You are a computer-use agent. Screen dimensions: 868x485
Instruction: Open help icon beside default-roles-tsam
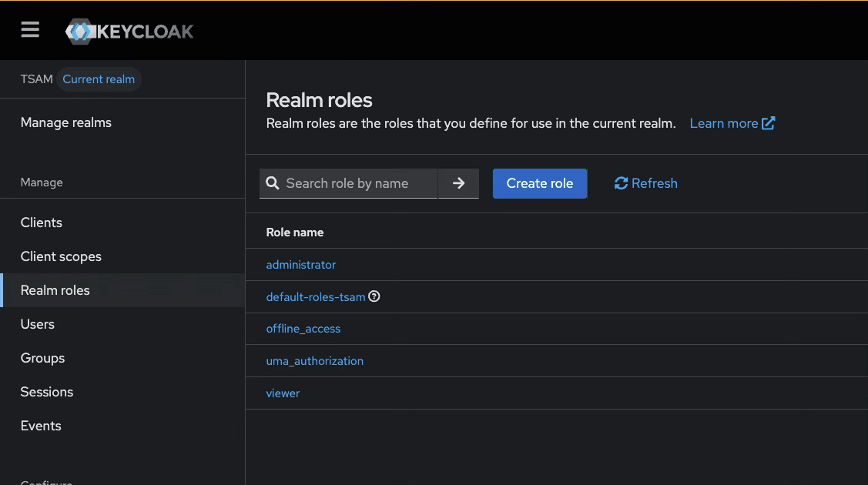374,296
